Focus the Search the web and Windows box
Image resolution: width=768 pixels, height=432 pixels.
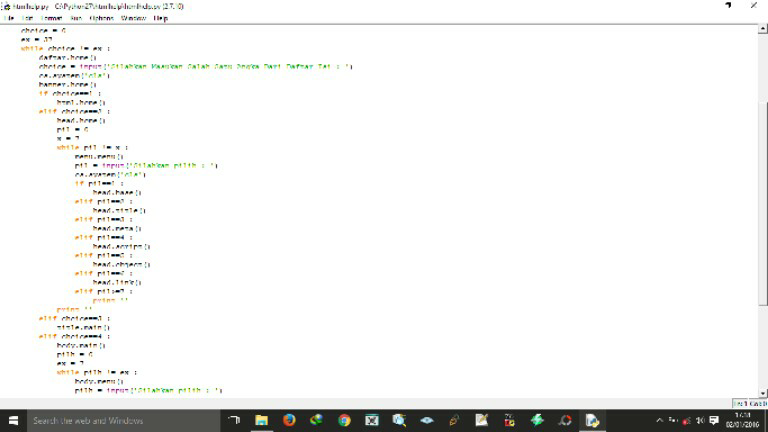pyautogui.click(x=123, y=421)
